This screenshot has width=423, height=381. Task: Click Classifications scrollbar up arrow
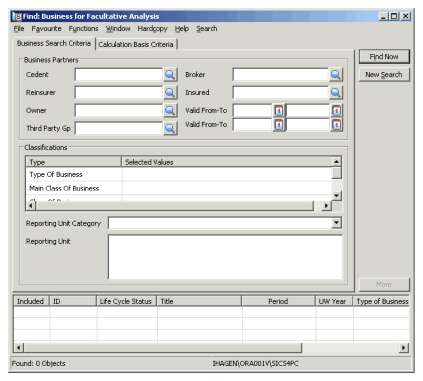coord(337,162)
